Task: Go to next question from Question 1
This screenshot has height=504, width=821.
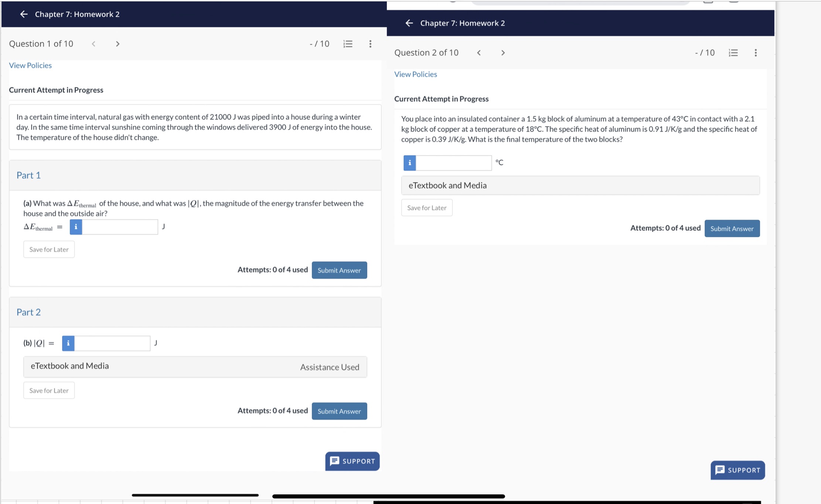Action: (x=117, y=44)
